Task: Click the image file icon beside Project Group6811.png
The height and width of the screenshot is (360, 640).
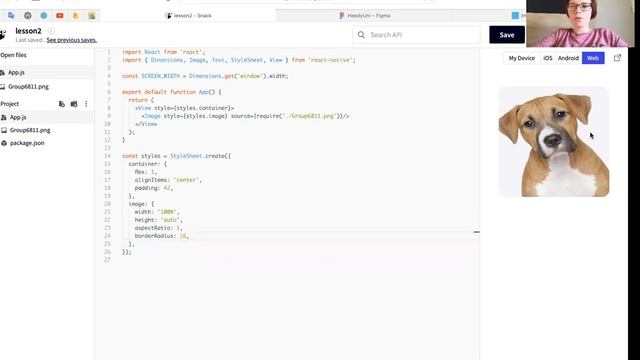Action: pos(4,130)
